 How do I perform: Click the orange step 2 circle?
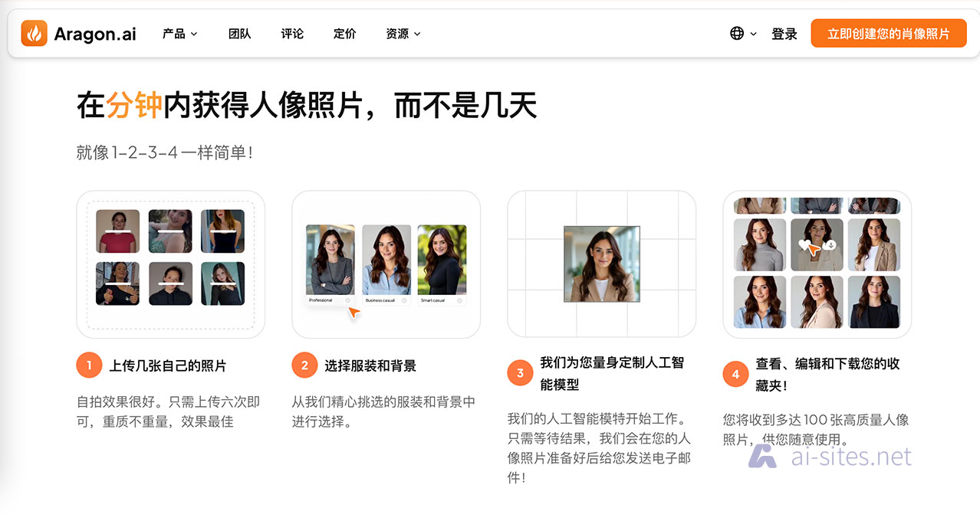click(x=304, y=365)
